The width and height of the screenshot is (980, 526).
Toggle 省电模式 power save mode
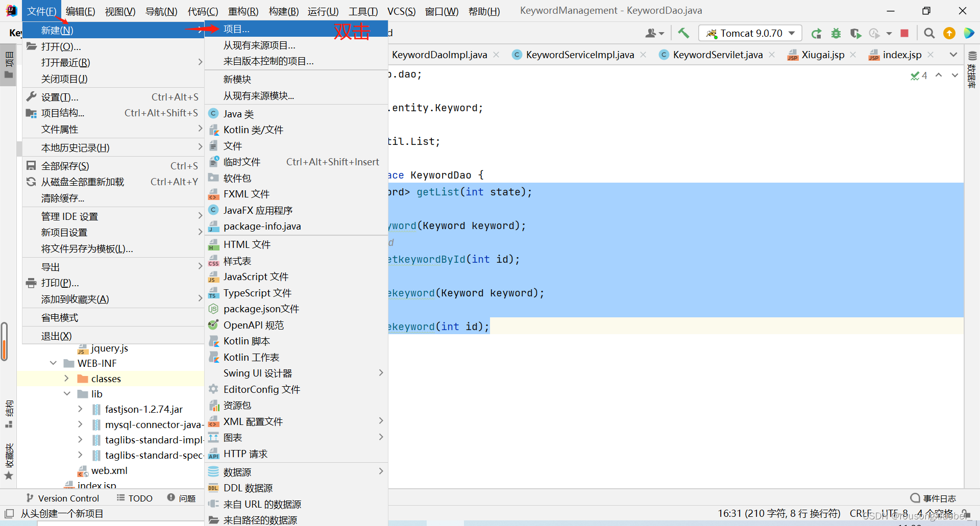coord(113,317)
